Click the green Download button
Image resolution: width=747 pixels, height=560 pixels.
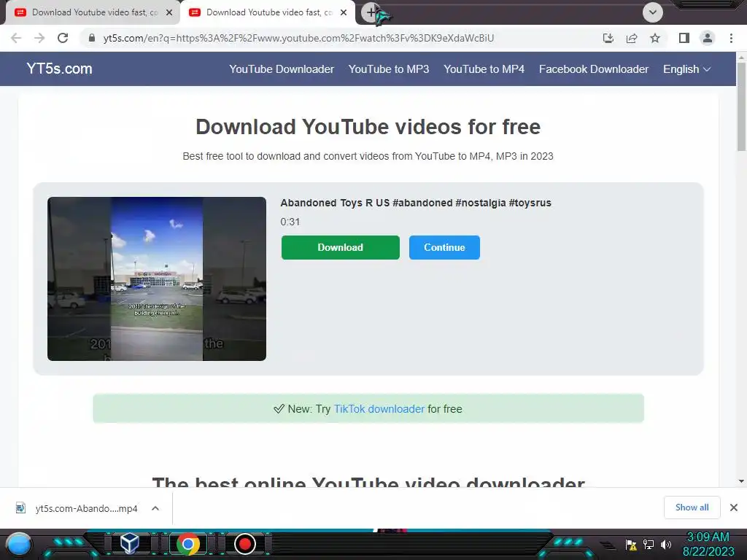(340, 247)
